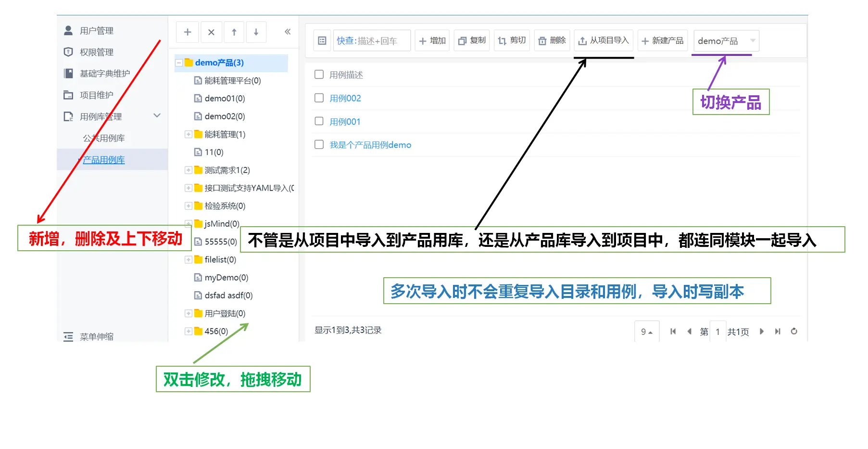Toggle the 菜单伸缩 menu collapse icon
The height and width of the screenshot is (449, 868).
pos(68,336)
